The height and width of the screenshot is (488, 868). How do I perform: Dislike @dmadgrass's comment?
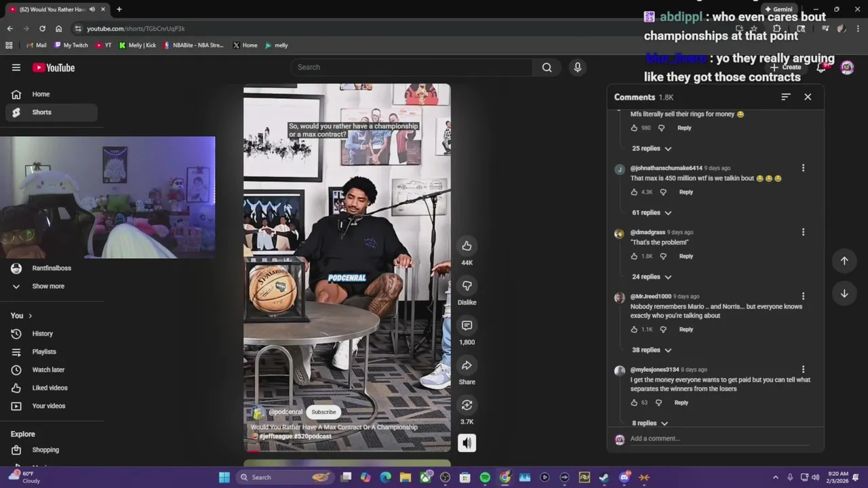point(663,256)
